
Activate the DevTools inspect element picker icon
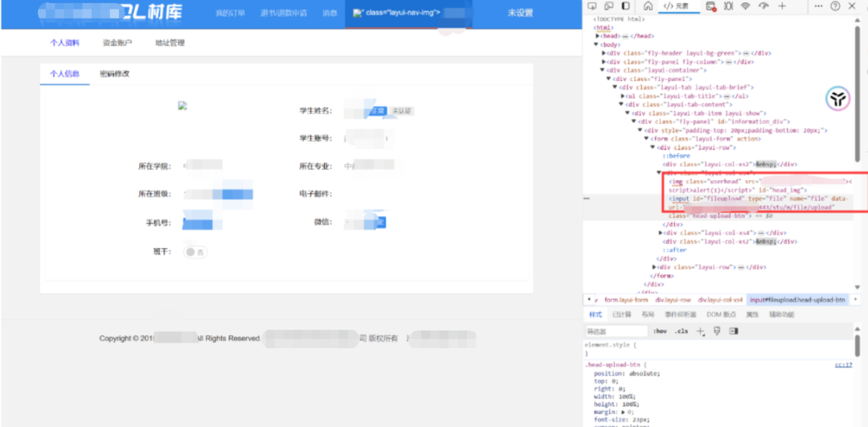[592, 6]
